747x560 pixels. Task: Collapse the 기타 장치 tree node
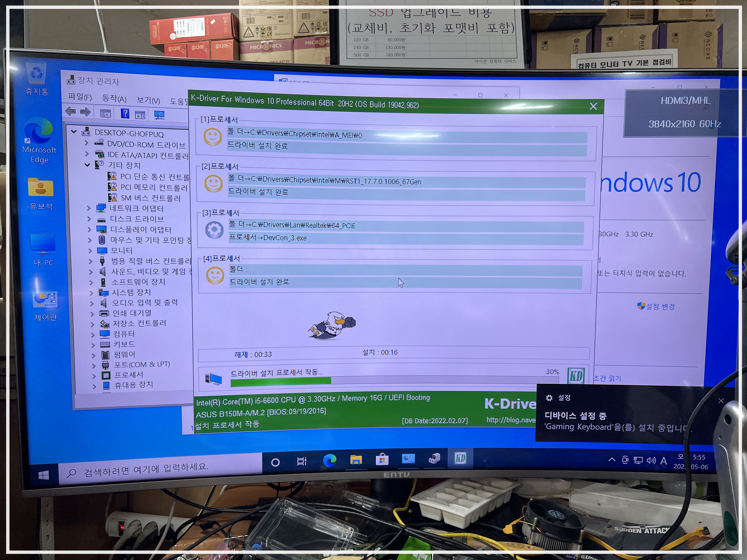(x=87, y=165)
